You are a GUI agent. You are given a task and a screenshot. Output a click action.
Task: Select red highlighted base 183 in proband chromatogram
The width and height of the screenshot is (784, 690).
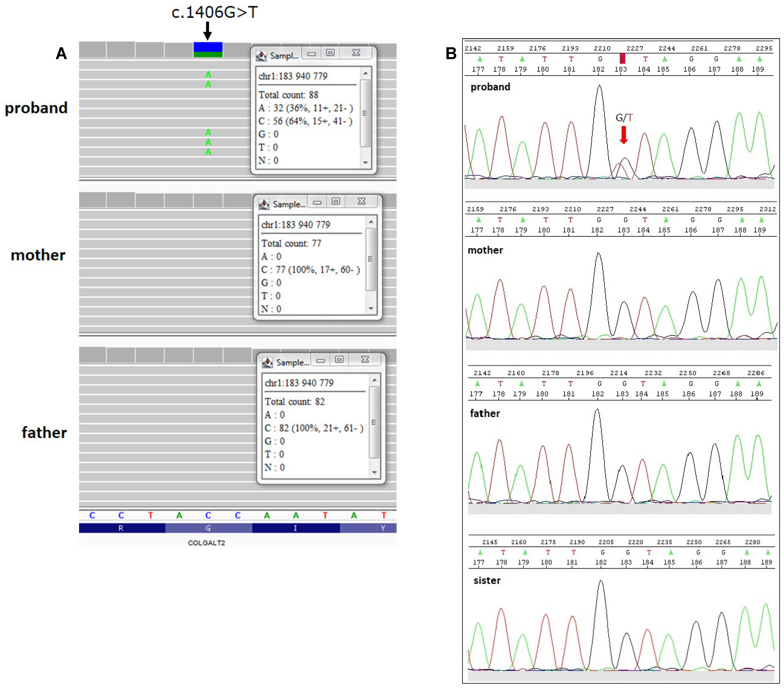tap(622, 59)
